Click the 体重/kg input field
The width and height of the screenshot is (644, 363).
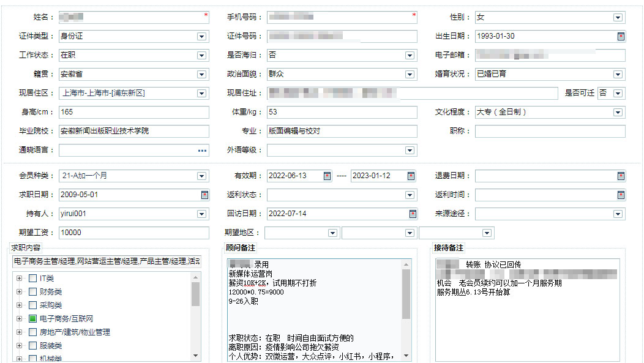coord(342,112)
